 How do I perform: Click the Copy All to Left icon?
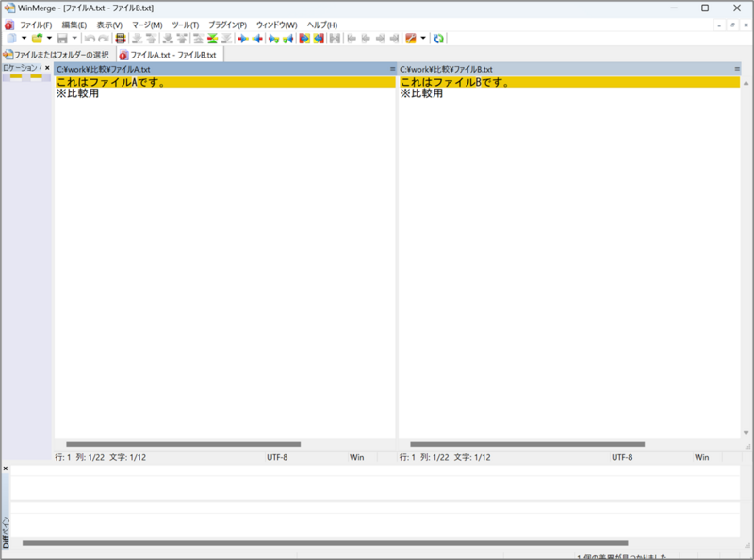coord(319,39)
